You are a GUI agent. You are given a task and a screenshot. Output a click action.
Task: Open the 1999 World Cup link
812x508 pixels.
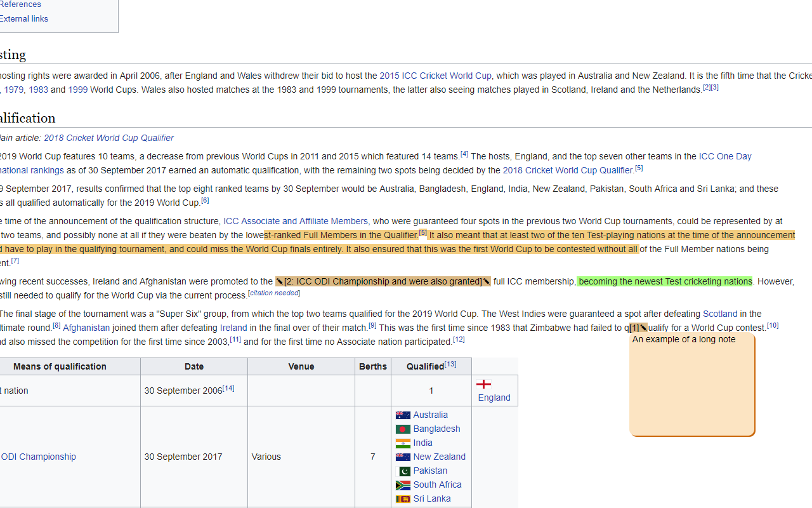pos(78,90)
